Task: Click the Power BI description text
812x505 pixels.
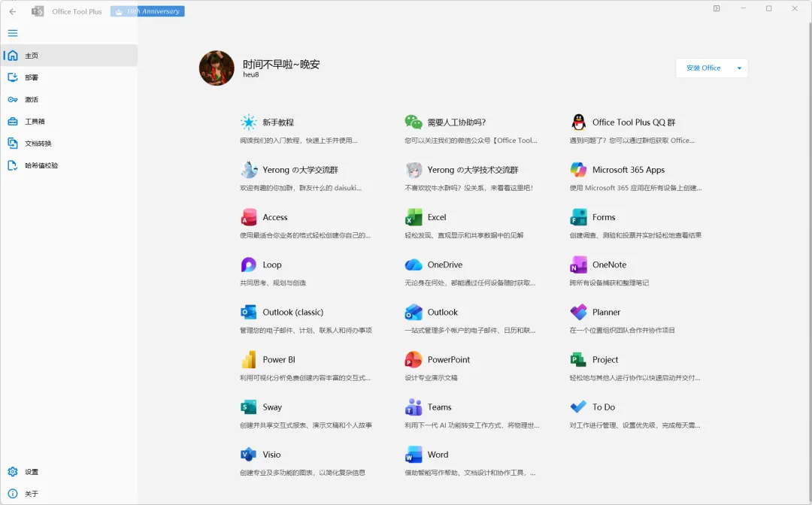Action: 305,378
